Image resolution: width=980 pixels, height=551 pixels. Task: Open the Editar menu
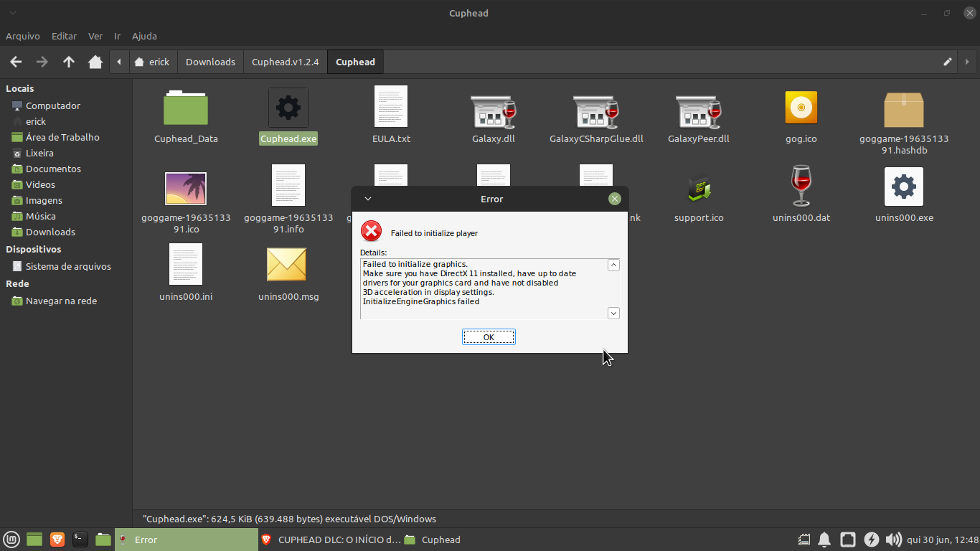[64, 36]
